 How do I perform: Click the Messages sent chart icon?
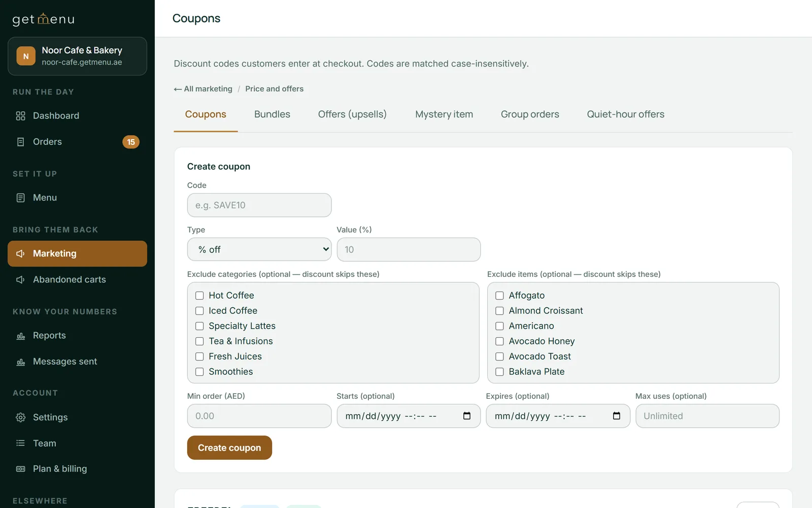pos(20,362)
